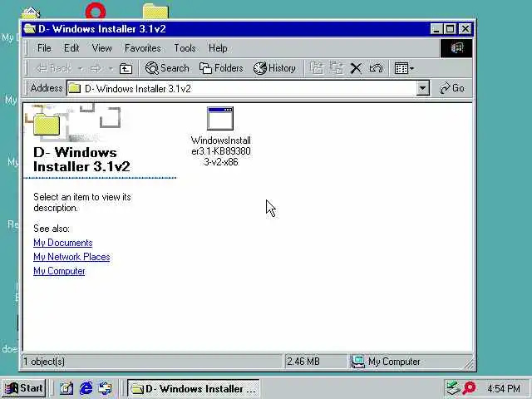
Task: Expand the Back history dropdown arrow
Action: tap(81, 68)
